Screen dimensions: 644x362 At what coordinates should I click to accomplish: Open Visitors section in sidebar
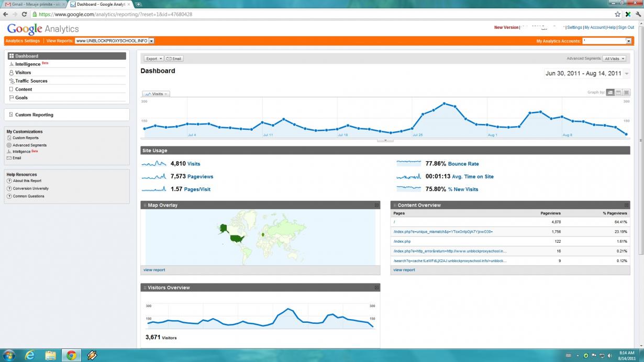click(x=23, y=73)
